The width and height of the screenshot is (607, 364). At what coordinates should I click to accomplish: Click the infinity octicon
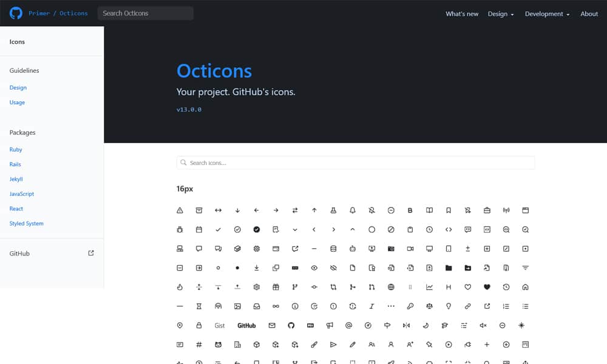tap(275, 306)
